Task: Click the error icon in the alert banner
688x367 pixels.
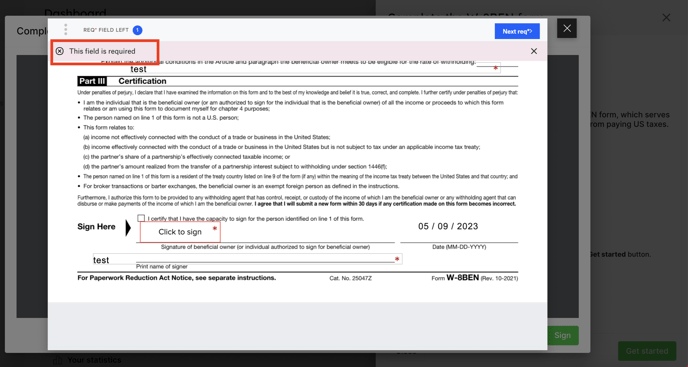Action: (60, 51)
